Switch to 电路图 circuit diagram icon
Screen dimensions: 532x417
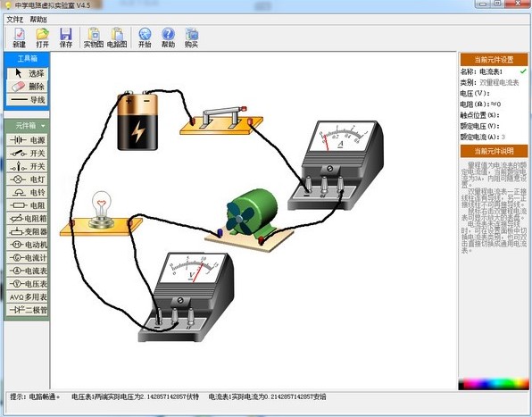(x=117, y=38)
